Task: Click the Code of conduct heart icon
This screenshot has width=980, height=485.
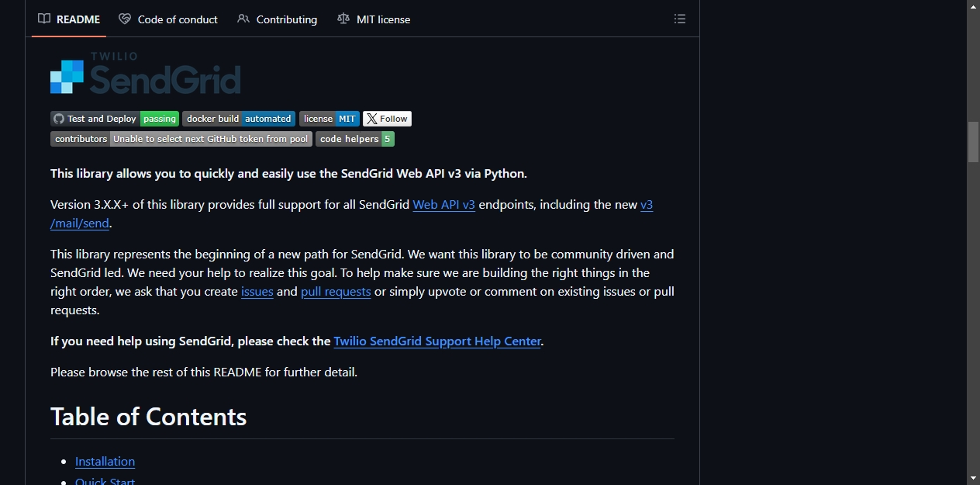Action: click(125, 19)
